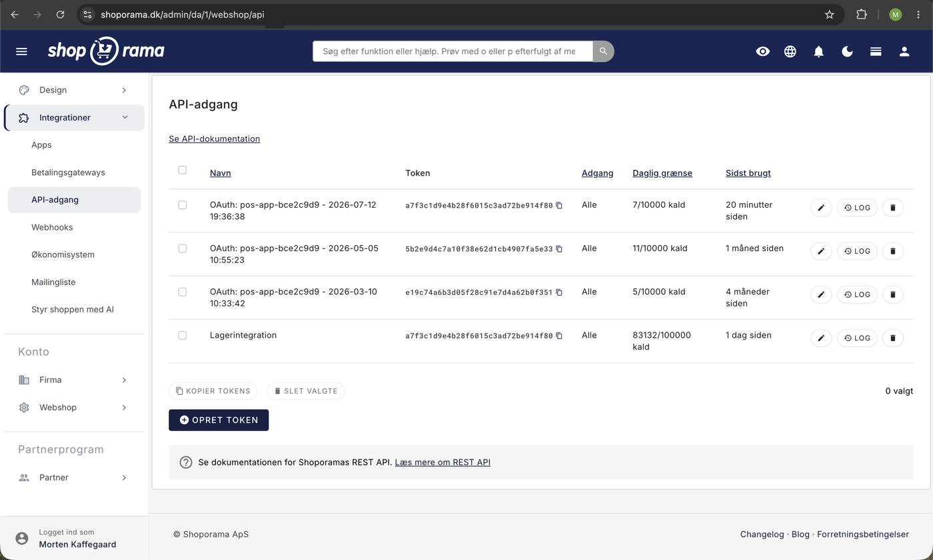Open the Chrome three-dot menu
The width and height of the screenshot is (933, 560).
[x=918, y=14]
